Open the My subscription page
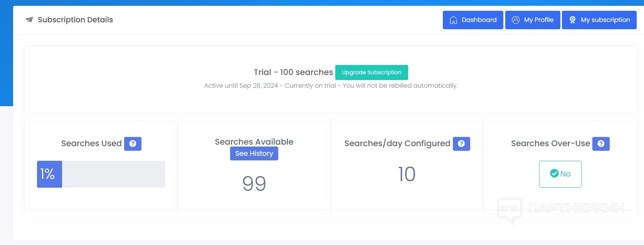 pos(599,20)
